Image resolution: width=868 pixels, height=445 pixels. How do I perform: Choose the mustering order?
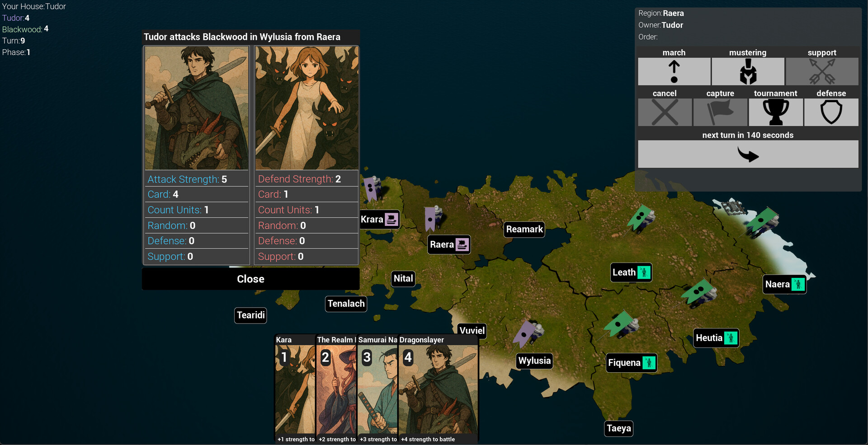(748, 71)
